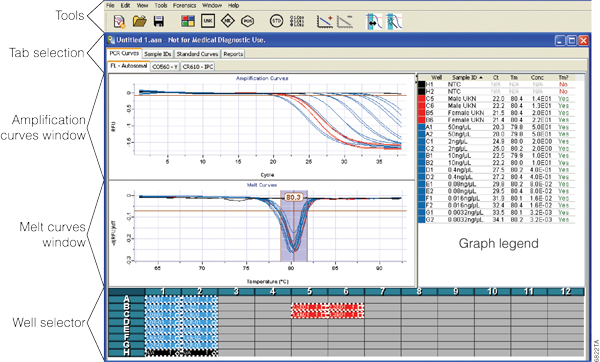Image resolution: width=600 pixels, height=362 pixels.
Task: Click the diamond-shaped negative control icon
Action: pos(228,21)
